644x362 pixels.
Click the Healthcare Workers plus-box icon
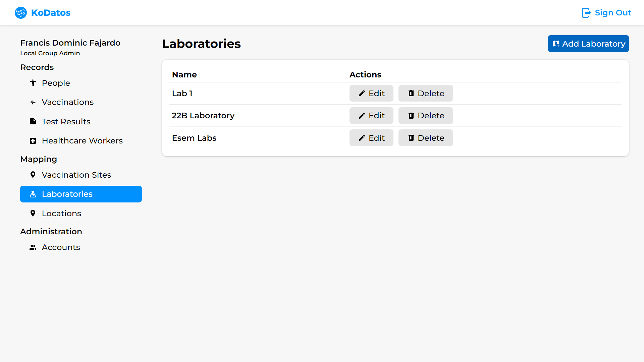click(33, 141)
